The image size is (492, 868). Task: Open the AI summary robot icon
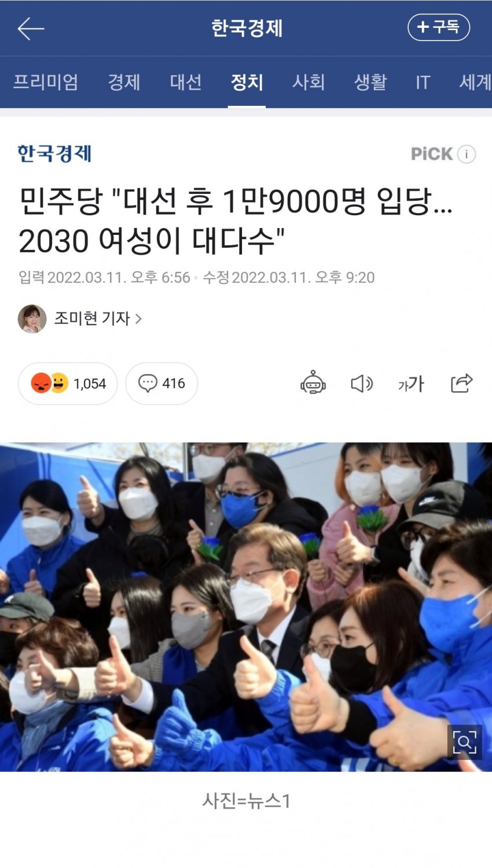313,383
